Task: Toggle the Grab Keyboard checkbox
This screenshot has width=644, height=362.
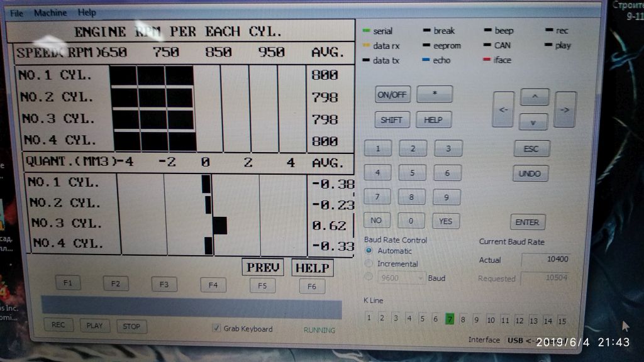Action: coord(217,328)
